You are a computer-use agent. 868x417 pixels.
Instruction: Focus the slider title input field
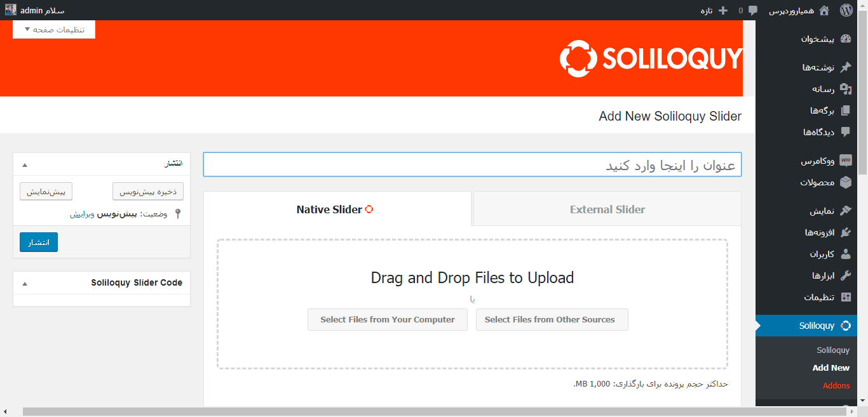pos(472,164)
